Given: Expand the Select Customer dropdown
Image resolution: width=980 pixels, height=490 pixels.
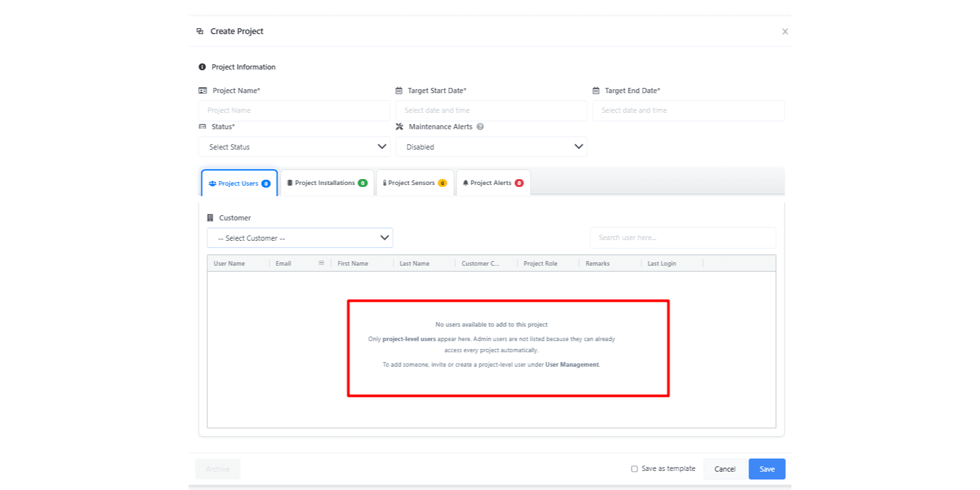Looking at the screenshot, I should click(300, 238).
